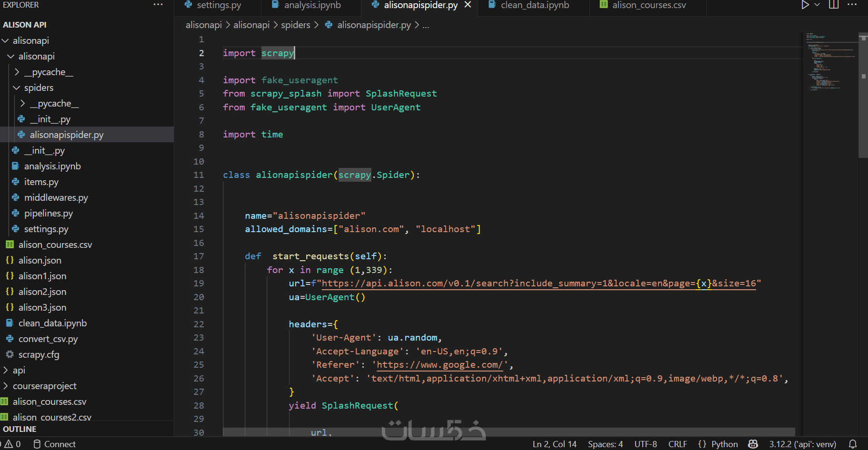Click the Python icon beside middlewares.py

pyautogui.click(x=15, y=197)
